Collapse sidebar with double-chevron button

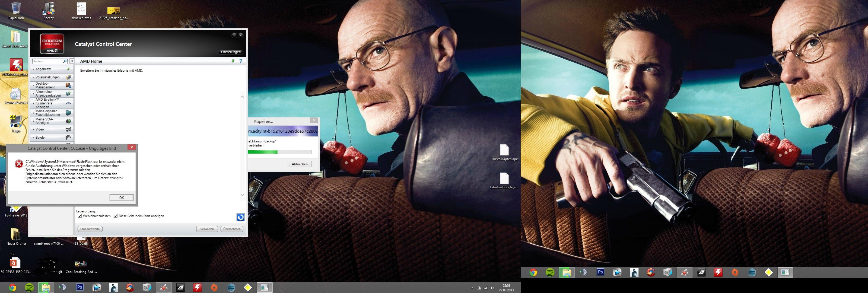point(71,61)
